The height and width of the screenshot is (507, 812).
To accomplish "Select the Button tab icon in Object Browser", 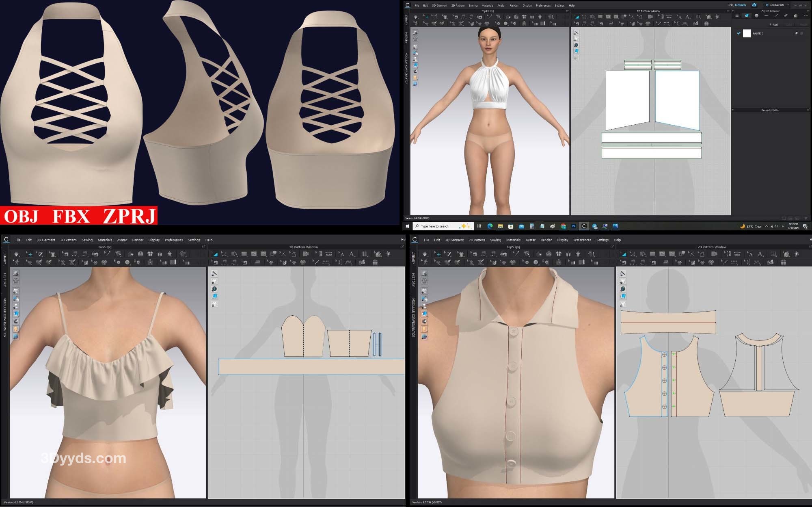I will click(756, 16).
